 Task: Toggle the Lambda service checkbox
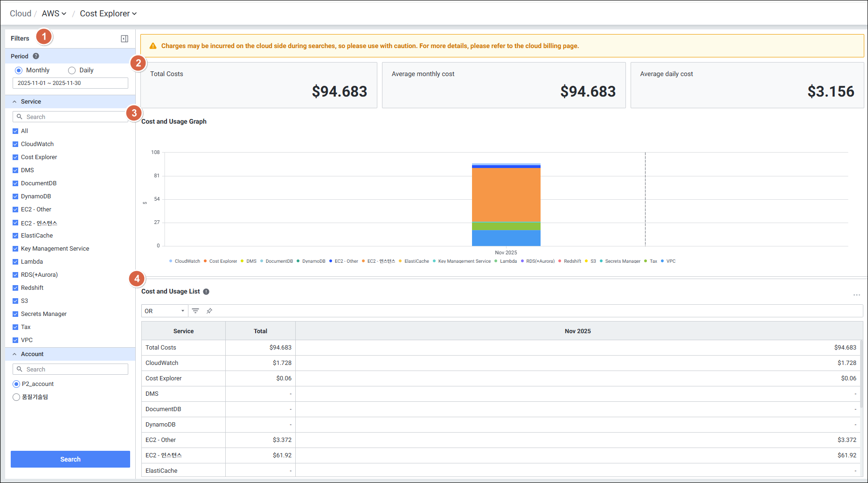[x=15, y=262]
